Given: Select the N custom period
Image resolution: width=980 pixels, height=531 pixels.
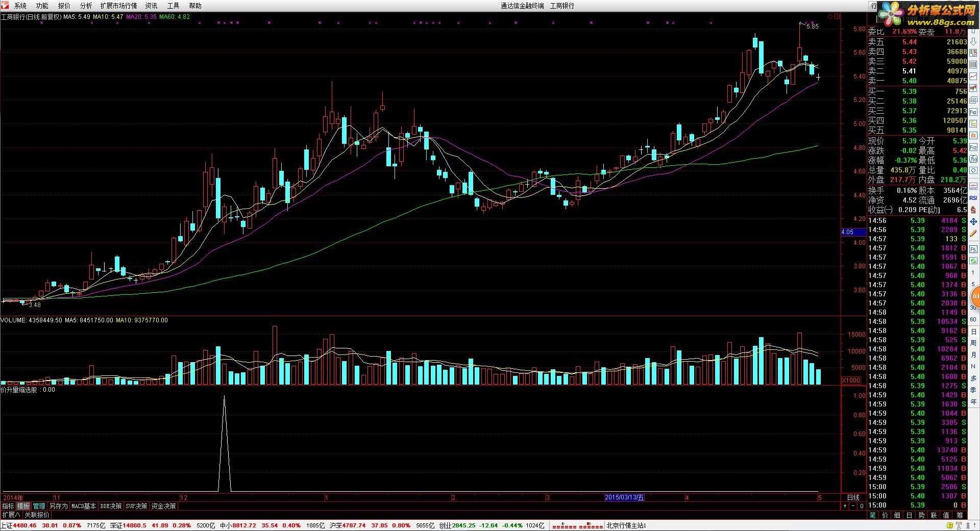Looking at the screenshot, I should pos(973,366).
